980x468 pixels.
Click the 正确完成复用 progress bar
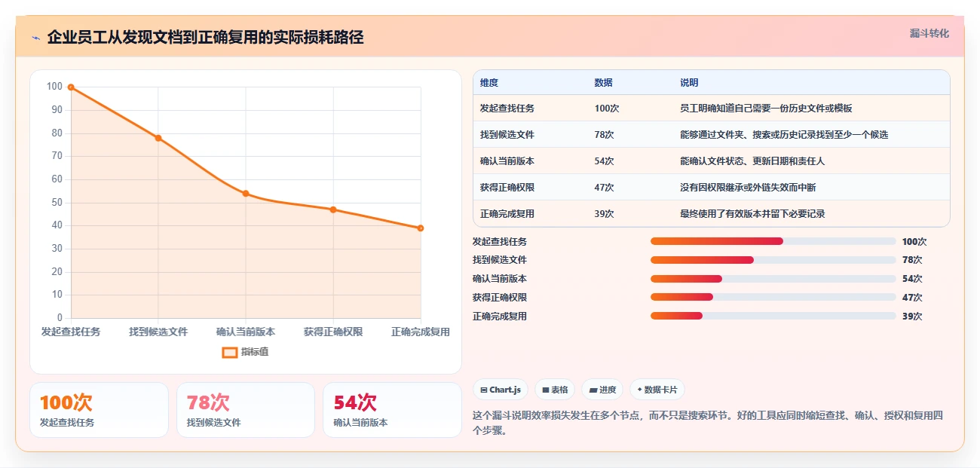tap(773, 316)
